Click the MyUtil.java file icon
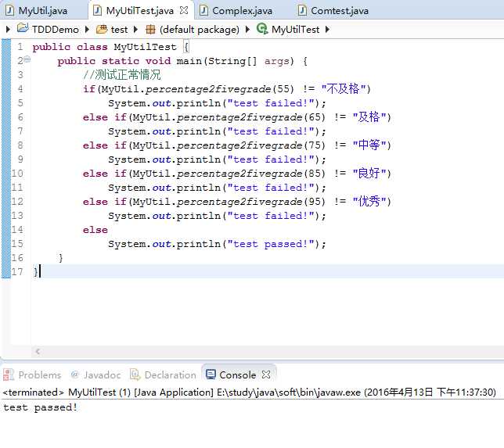This screenshot has height=448, width=504. pyautogui.click(x=10, y=10)
